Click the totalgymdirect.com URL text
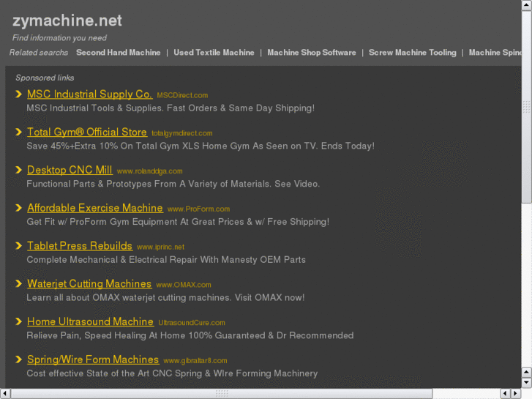 182,133
